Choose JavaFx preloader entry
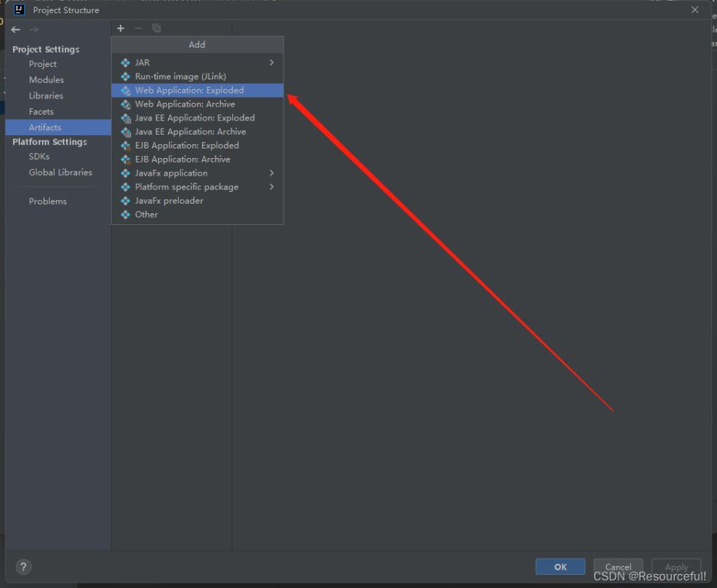Screen dimensions: 717x588 pyautogui.click(x=198, y=201)
